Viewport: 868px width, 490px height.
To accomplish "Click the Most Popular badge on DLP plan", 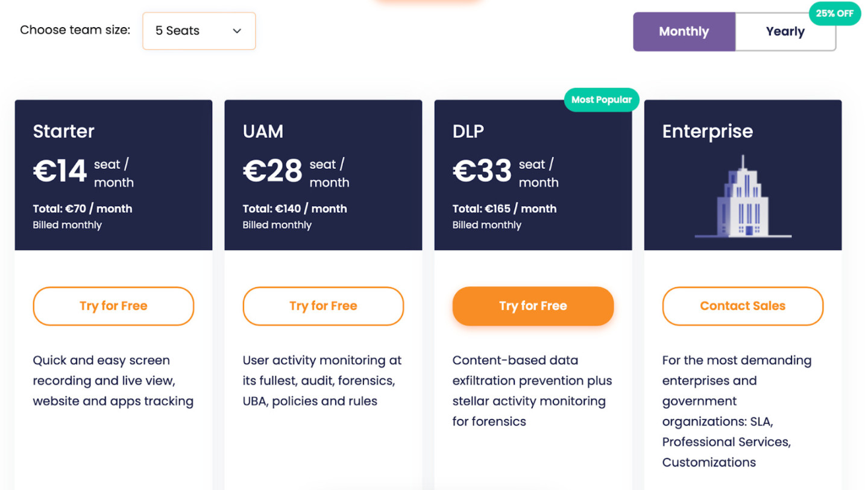I will [x=601, y=99].
